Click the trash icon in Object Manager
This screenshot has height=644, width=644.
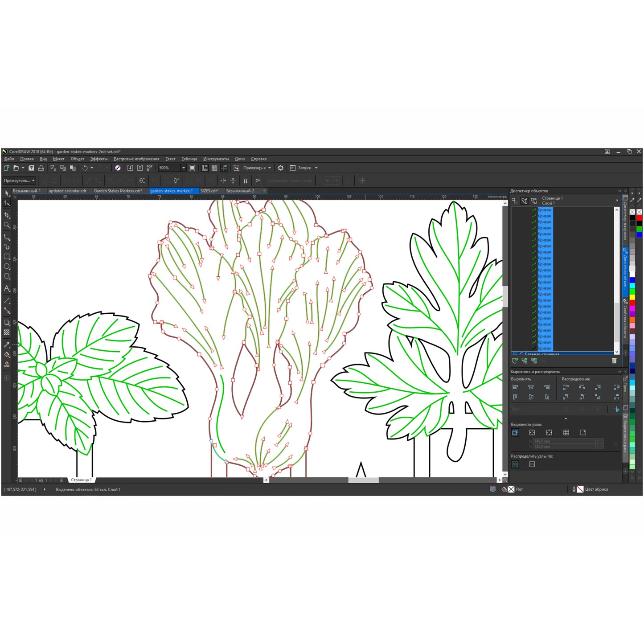[614, 361]
